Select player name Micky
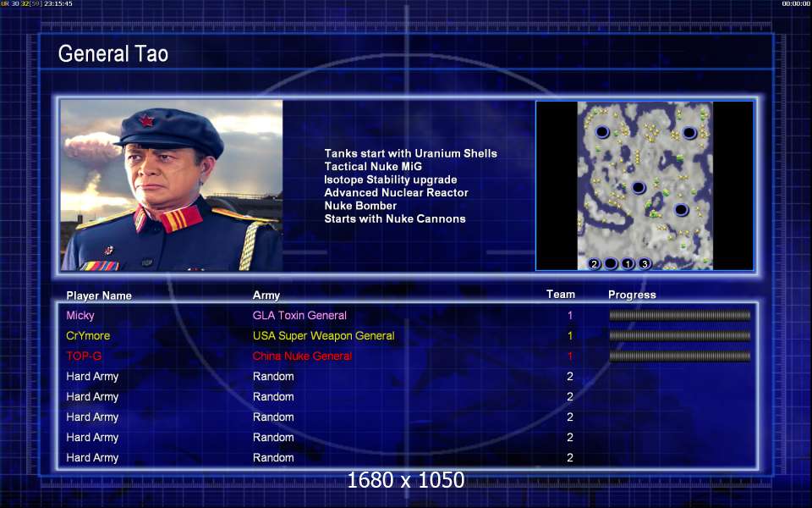The width and height of the screenshot is (812, 508). point(80,315)
